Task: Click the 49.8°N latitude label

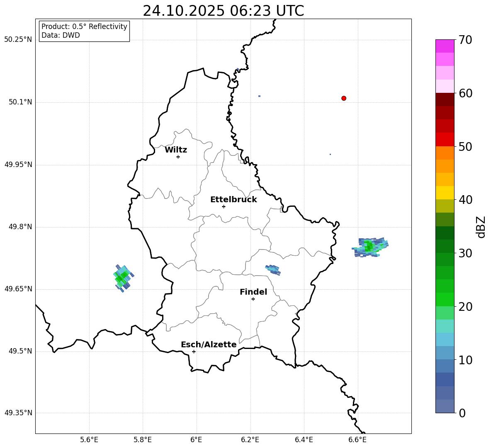Action: click(20, 227)
